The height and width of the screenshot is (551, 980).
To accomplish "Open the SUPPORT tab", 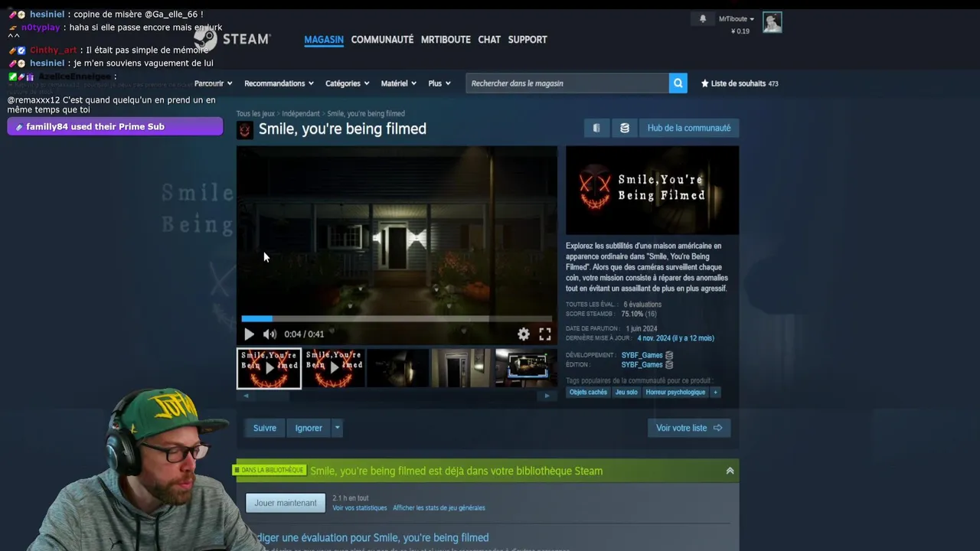I will [x=528, y=40].
